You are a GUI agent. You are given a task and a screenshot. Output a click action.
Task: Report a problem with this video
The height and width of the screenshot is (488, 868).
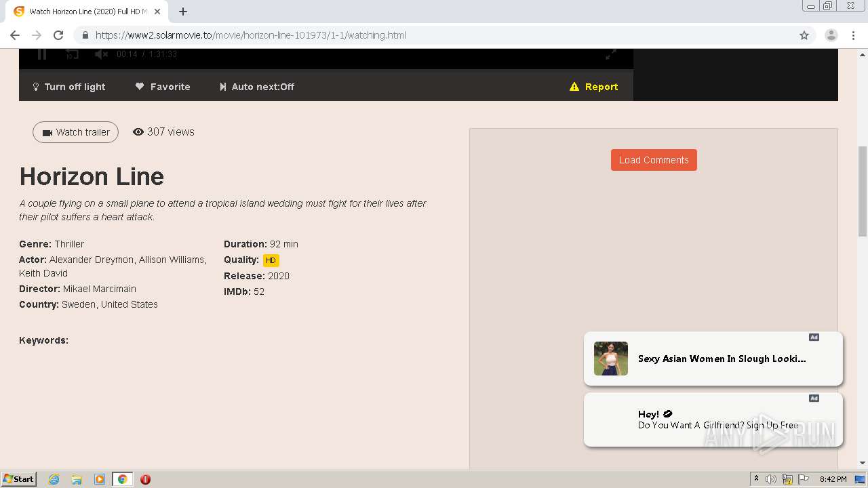click(x=593, y=87)
